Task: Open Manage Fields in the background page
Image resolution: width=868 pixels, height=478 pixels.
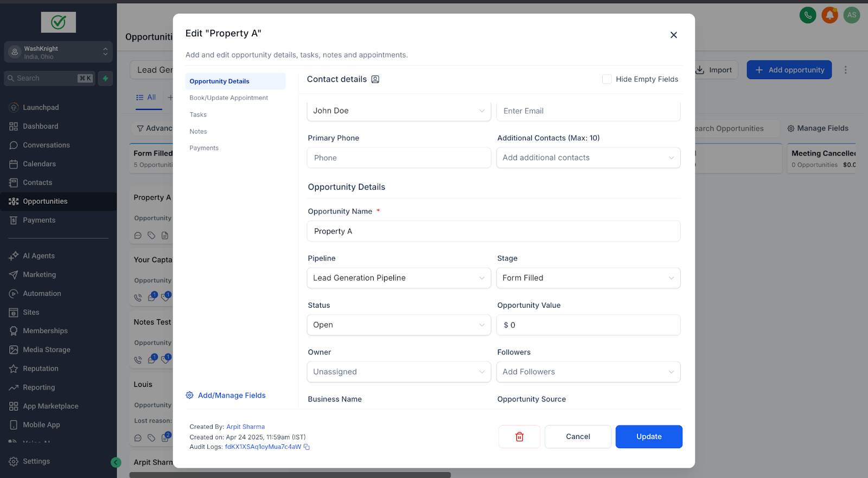Action: click(818, 128)
